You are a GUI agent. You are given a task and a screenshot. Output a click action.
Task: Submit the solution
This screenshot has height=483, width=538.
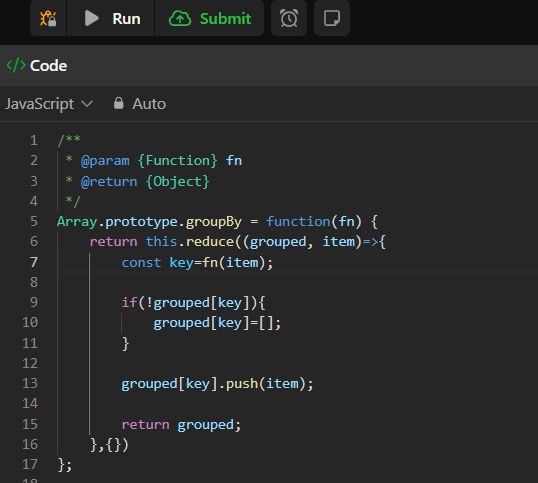point(210,19)
